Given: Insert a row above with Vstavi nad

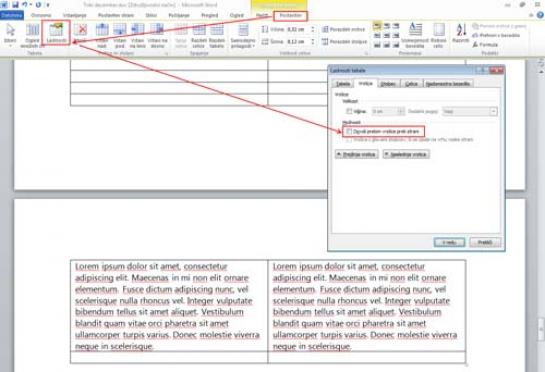Looking at the screenshot, I should 102,35.
